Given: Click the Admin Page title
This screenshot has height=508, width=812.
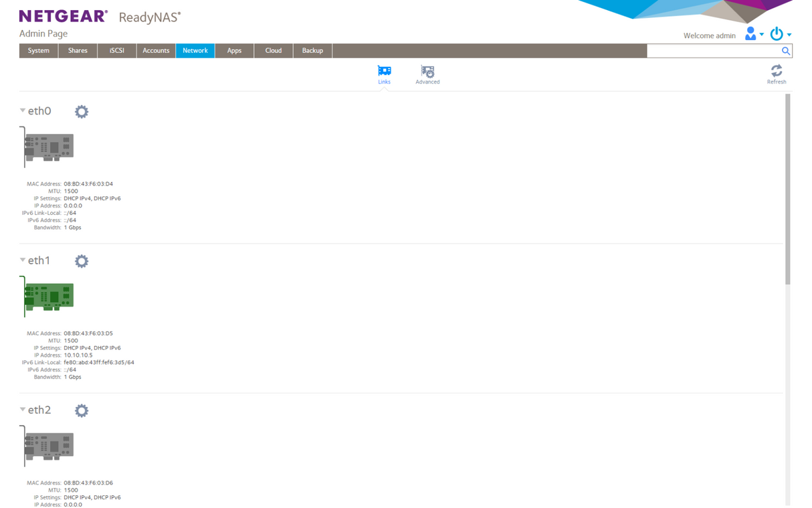Looking at the screenshot, I should [x=43, y=33].
